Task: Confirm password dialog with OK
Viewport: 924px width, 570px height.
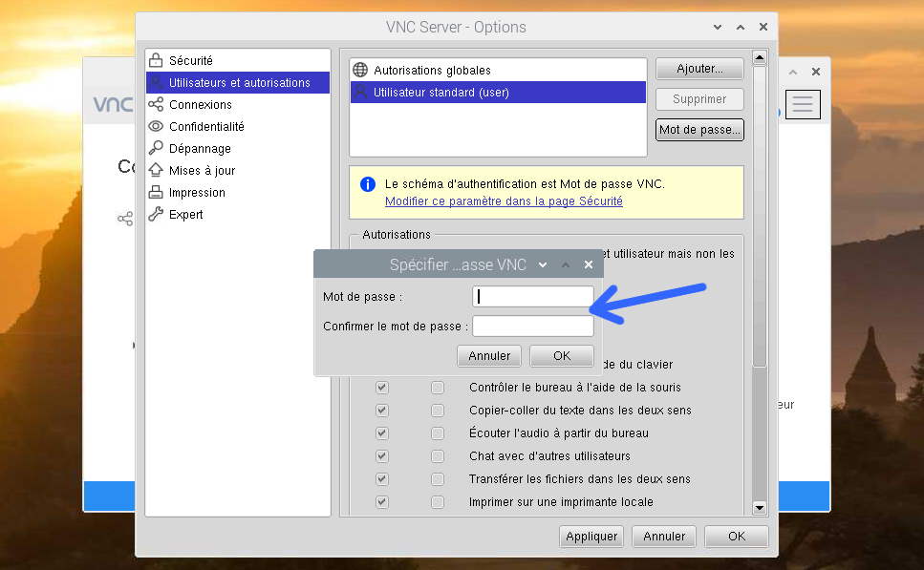Action: [x=562, y=356]
